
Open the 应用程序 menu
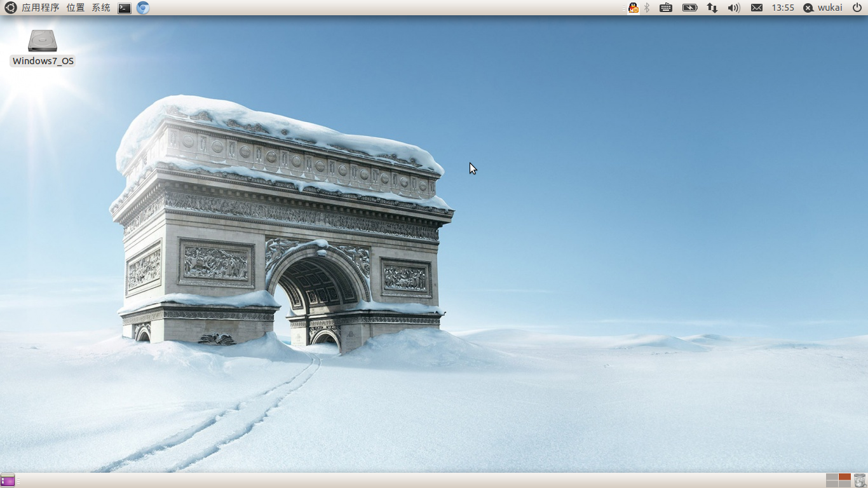(40, 8)
